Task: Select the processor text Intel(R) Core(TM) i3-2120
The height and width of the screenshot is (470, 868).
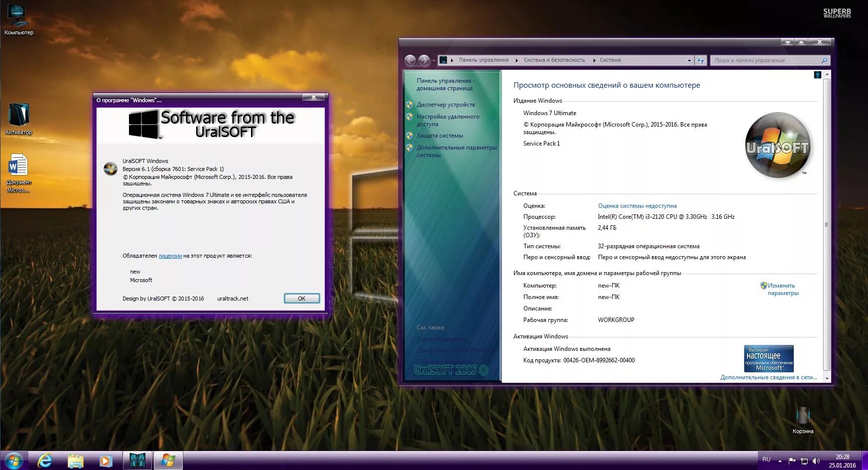Action: (x=666, y=217)
